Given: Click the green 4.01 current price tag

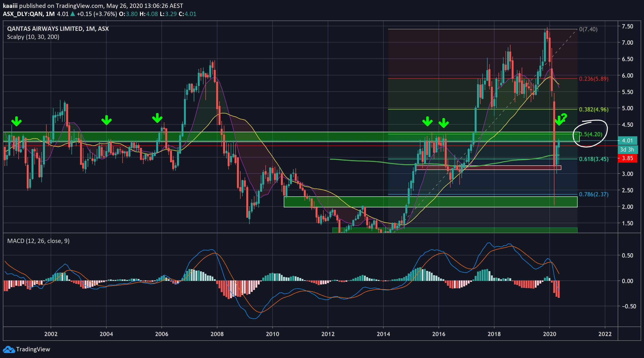Looking at the screenshot, I should pos(628,141).
